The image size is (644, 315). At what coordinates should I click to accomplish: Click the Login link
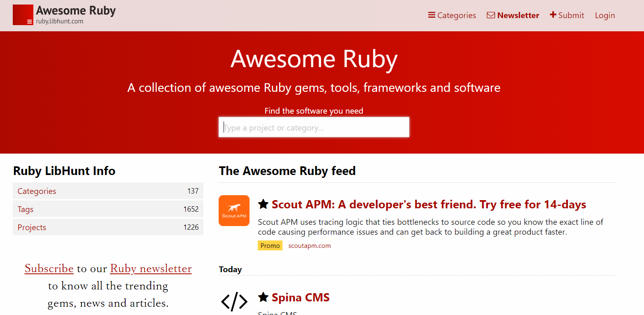(x=605, y=15)
